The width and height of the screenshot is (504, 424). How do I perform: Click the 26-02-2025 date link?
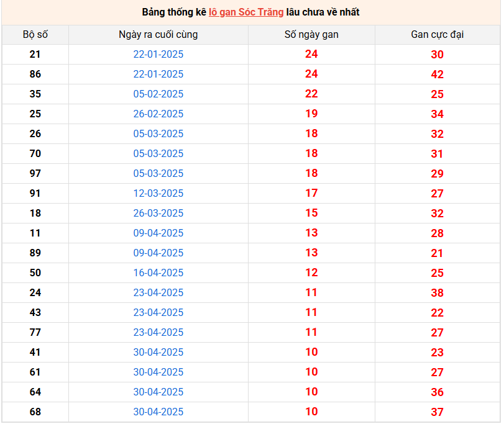158,114
